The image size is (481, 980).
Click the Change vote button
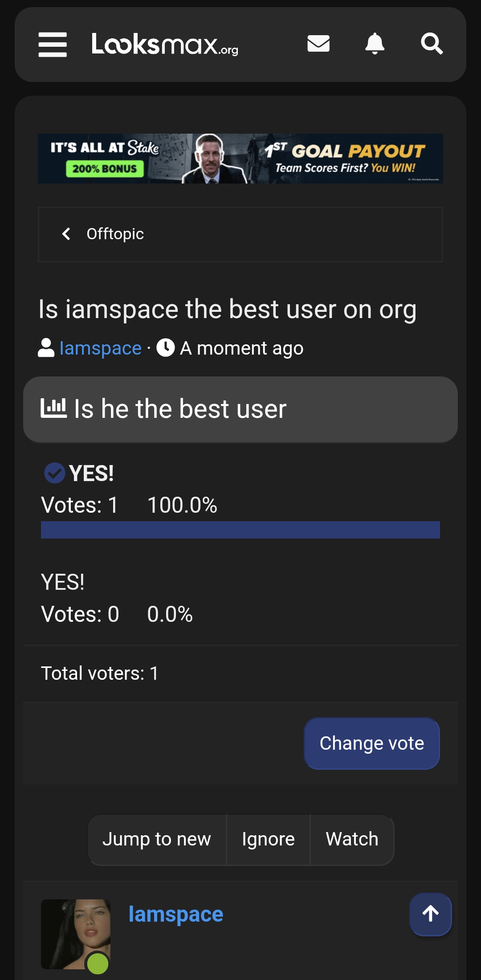tap(372, 743)
